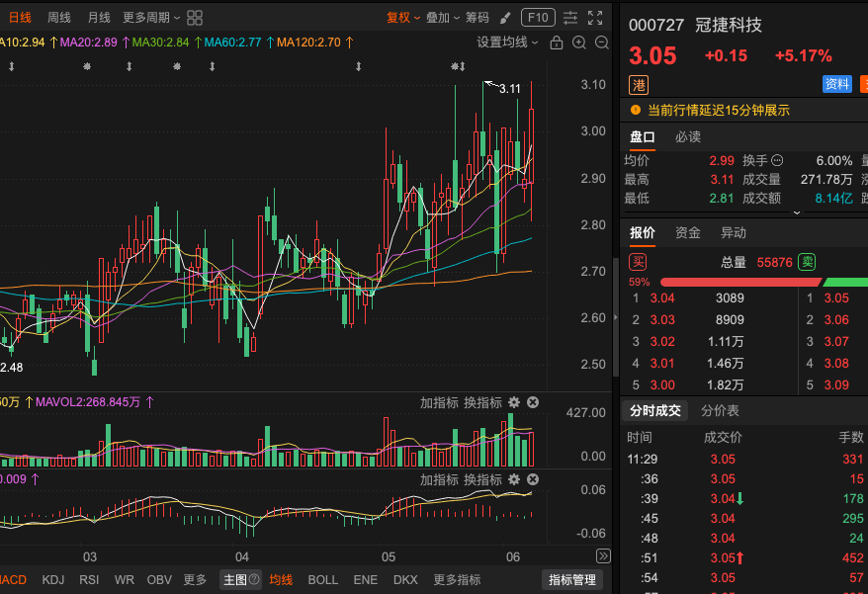
Task: Open chart settings sliders icon
Action: [570, 18]
